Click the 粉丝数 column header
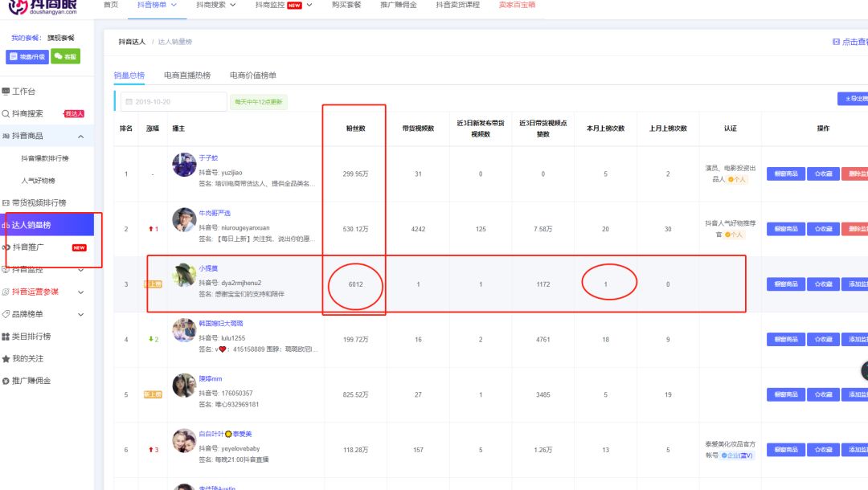 355,129
